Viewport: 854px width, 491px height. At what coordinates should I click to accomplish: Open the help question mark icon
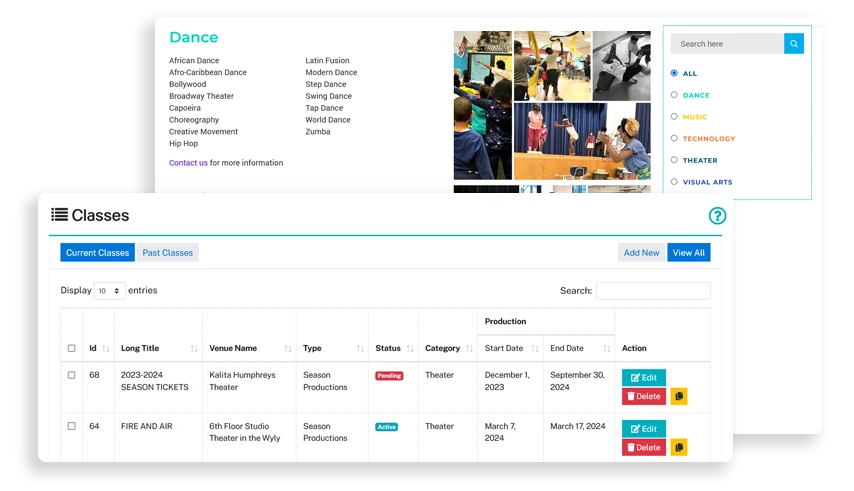(x=717, y=216)
